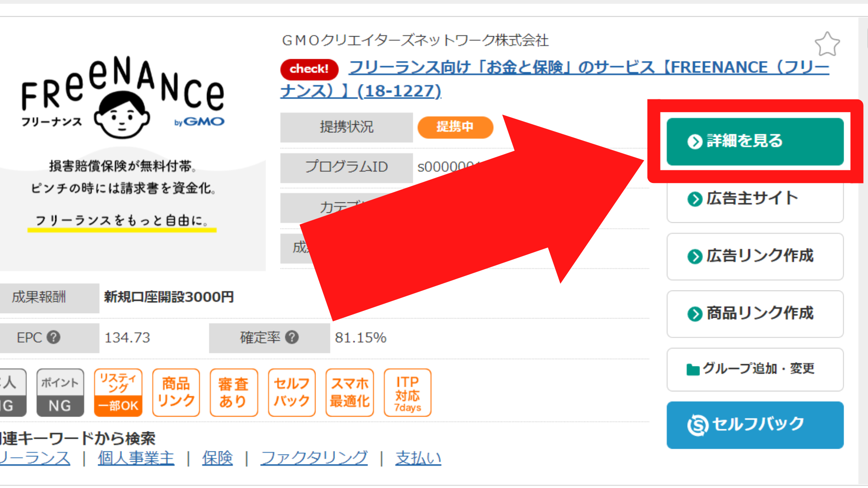Viewport: 868px width, 488px height.
Task: Expand 広告リンク作成 with its chevron
Action: [694, 256]
